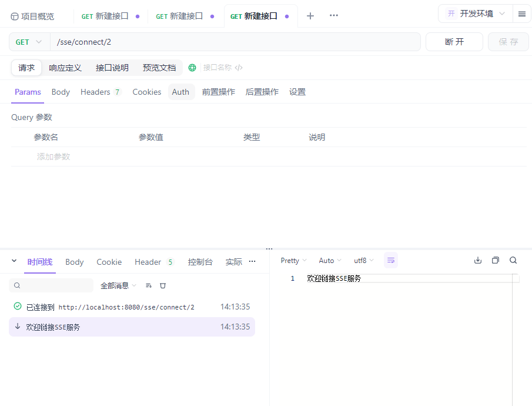Image resolution: width=532 pixels, height=406 pixels.
Task: Open the tab overflow menu beside the plus icon
Action: click(x=334, y=16)
